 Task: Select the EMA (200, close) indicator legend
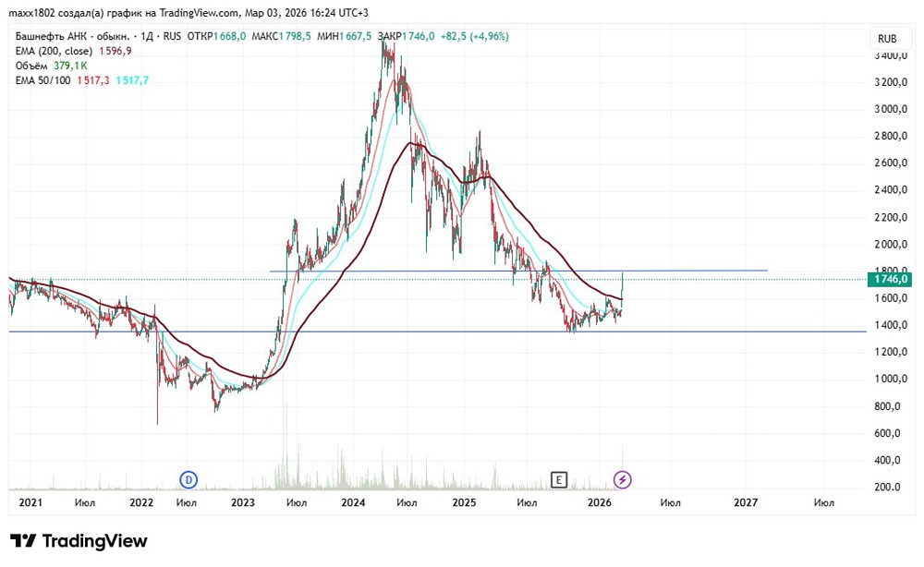(x=54, y=51)
